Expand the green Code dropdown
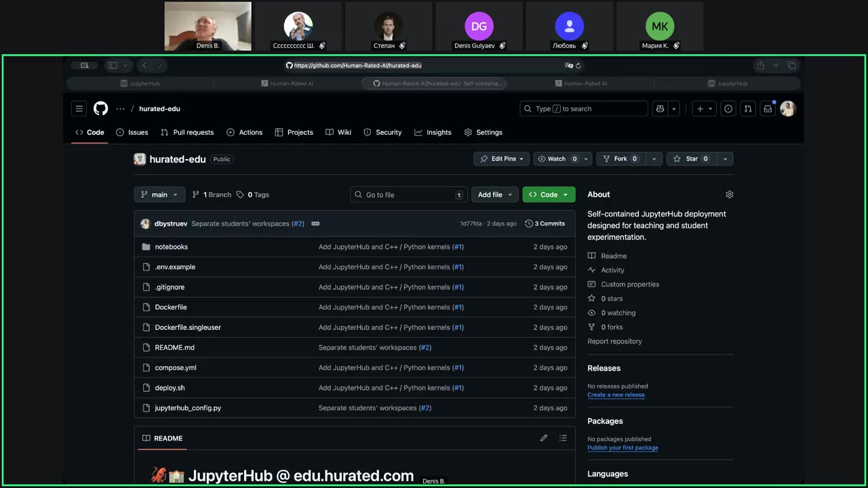This screenshot has width=868, height=488. pyautogui.click(x=549, y=195)
